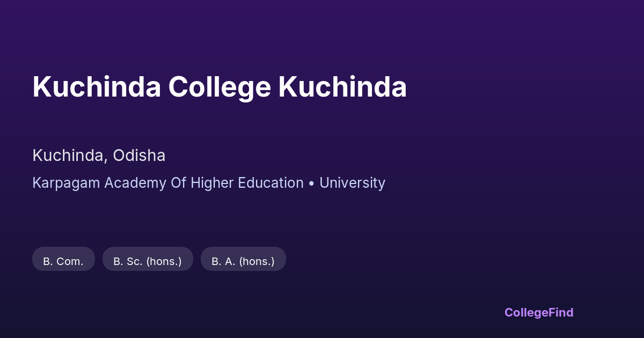The height and width of the screenshot is (338, 644).
Task: Click the University type label
Action: coord(352,183)
